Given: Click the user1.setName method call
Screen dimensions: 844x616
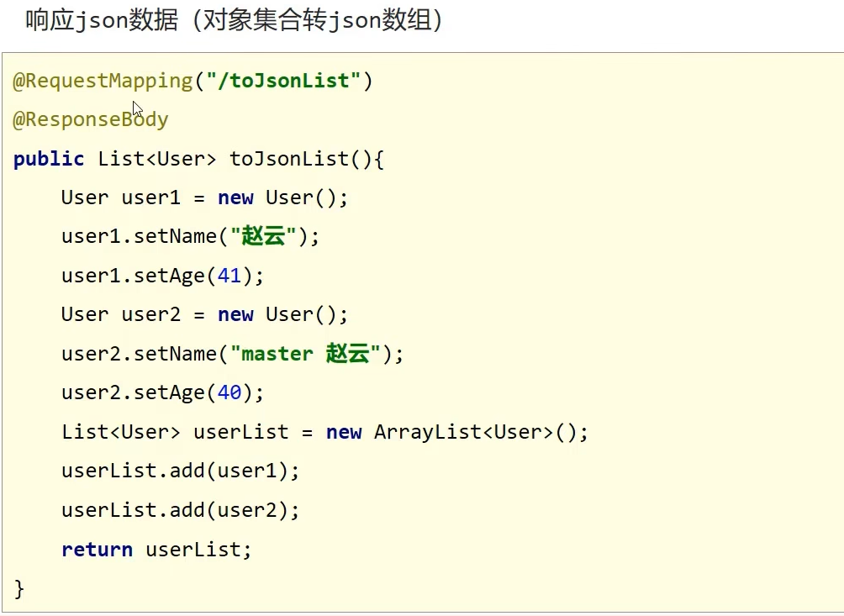Looking at the screenshot, I should point(139,236).
